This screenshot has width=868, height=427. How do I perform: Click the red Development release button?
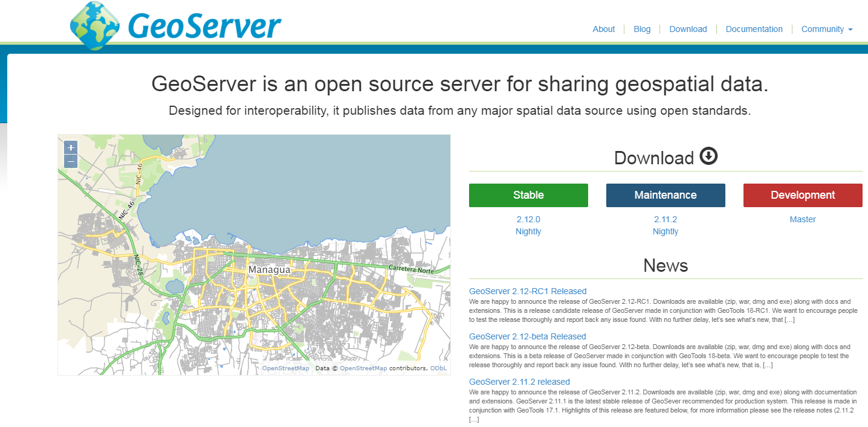pos(803,195)
